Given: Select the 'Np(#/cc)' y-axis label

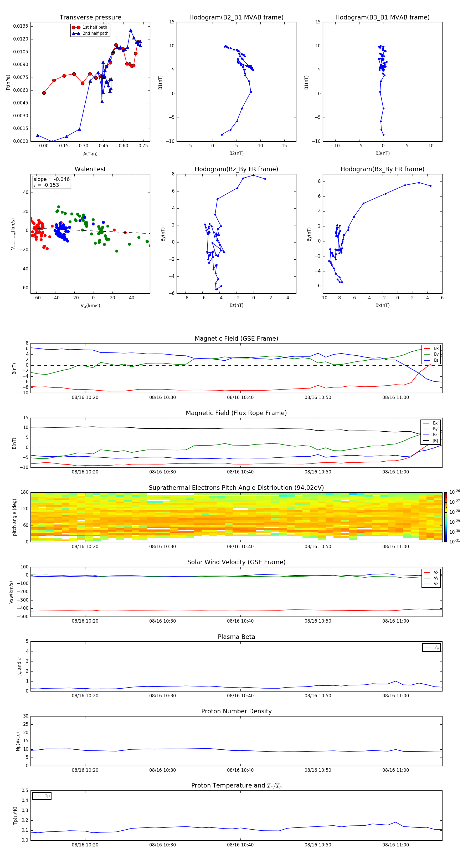Looking at the screenshot, I should [18, 741].
